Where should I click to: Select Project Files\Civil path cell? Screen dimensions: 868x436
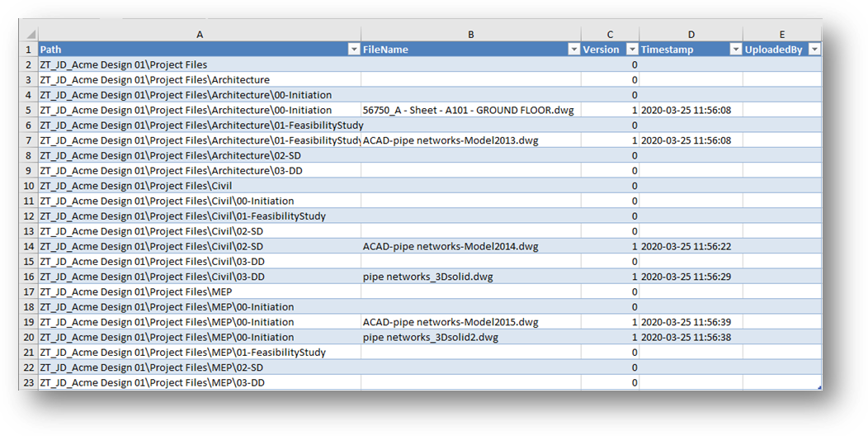tap(200, 186)
